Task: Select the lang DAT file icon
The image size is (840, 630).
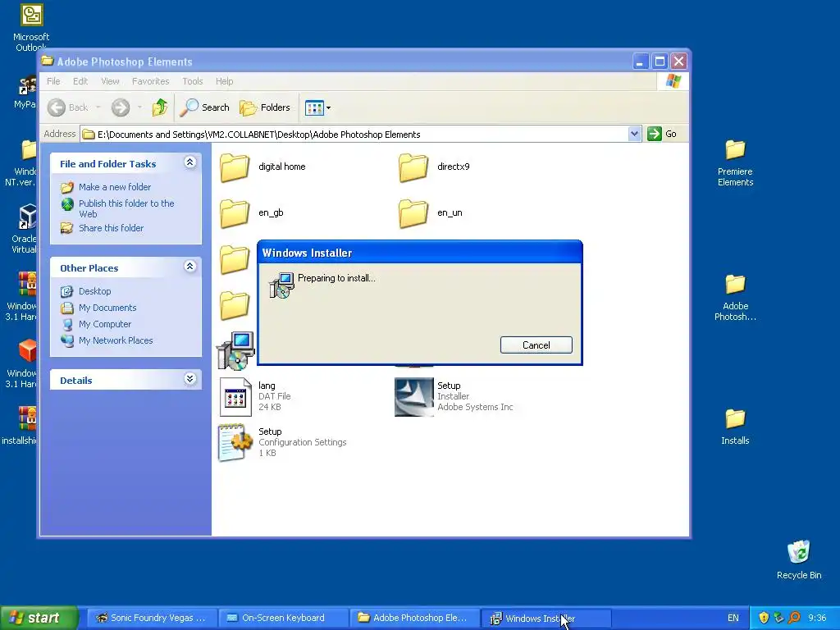Action: (235, 397)
